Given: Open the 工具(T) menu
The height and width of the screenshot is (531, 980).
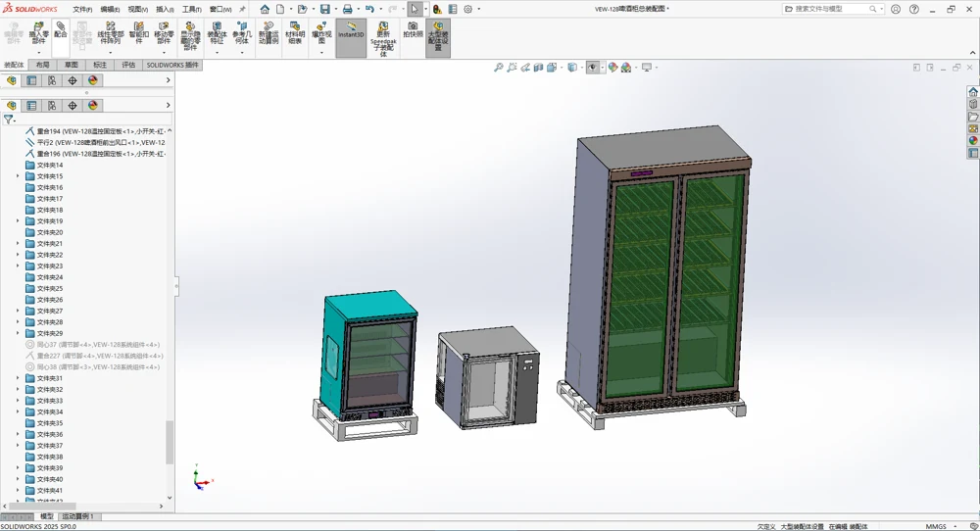Looking at the screenshot, I should [192, 10].
